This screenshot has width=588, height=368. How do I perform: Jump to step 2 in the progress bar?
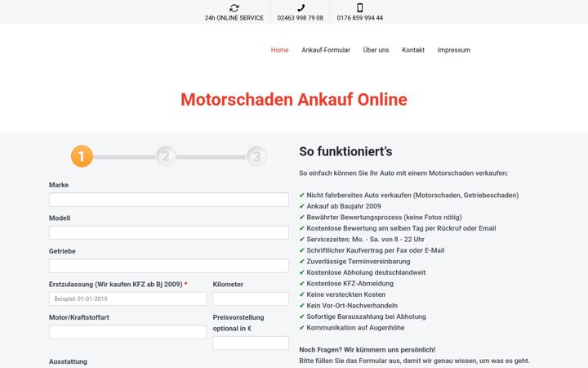coord(166,156)
